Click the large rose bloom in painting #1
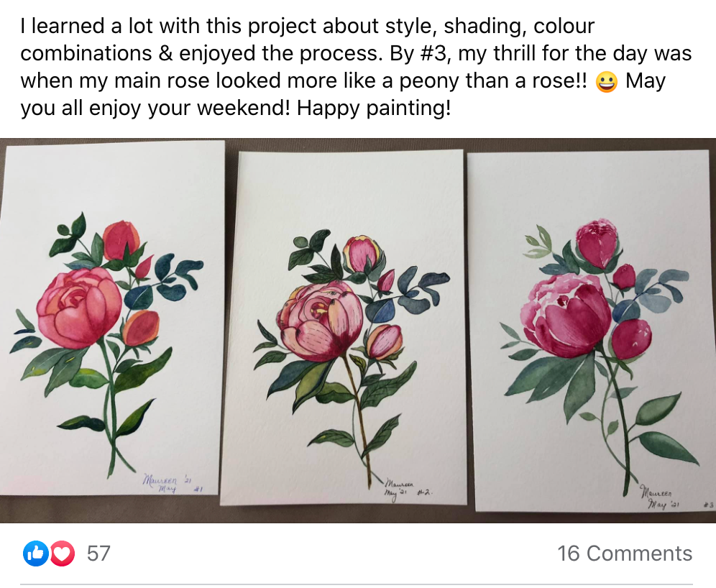The width and height of the screenshot is (716, 588). click(x=80, y=307)
